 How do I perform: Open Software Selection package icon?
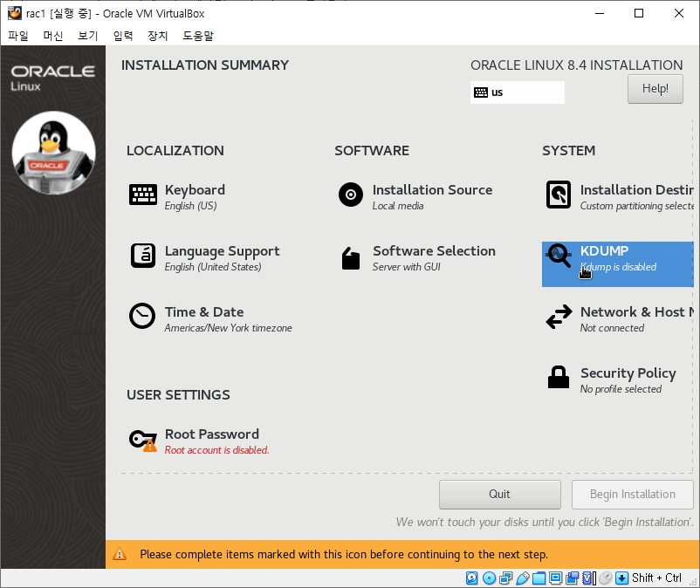[x=351, y=258]
